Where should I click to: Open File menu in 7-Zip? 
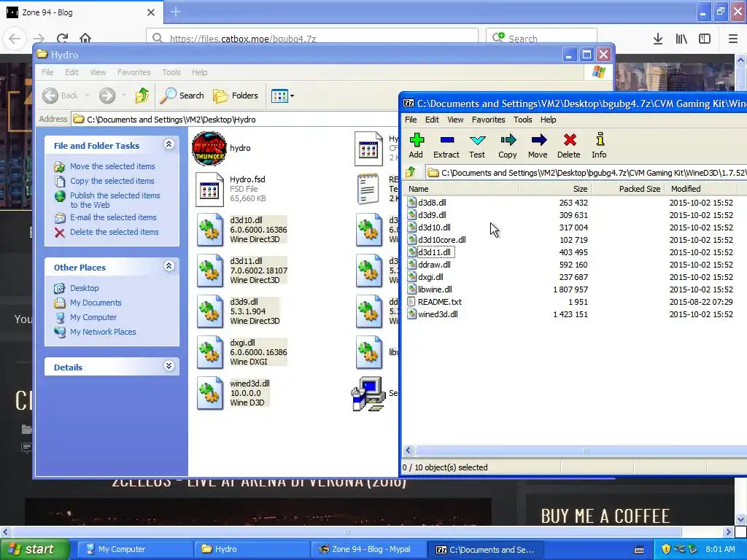click(x=411, y=120)
